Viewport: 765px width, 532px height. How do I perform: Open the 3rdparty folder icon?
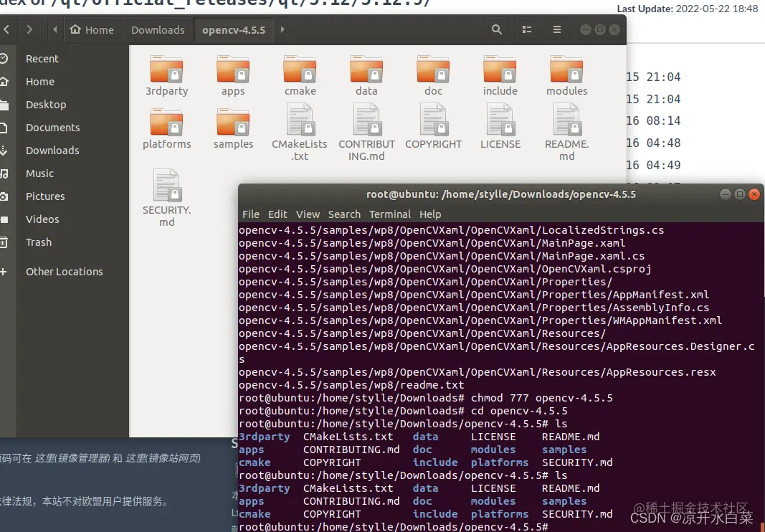pyautogui.click(x=166, y=70)
